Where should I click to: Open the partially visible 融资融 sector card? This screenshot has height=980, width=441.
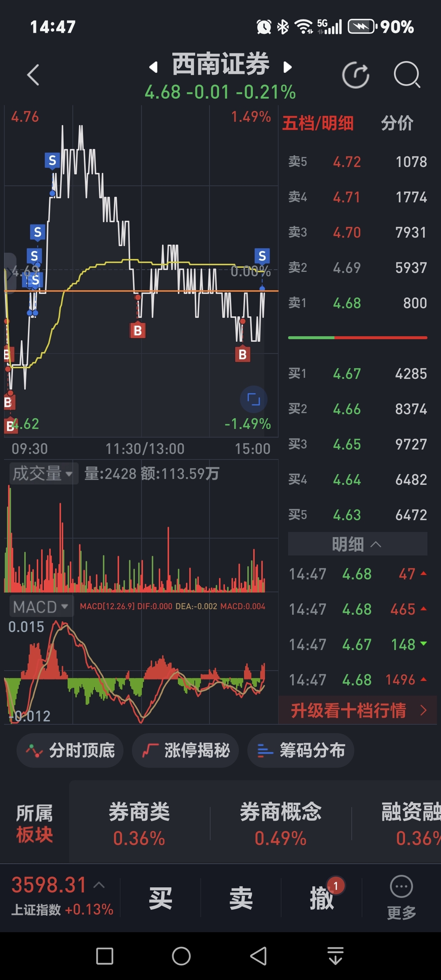[x=411, y=823]
